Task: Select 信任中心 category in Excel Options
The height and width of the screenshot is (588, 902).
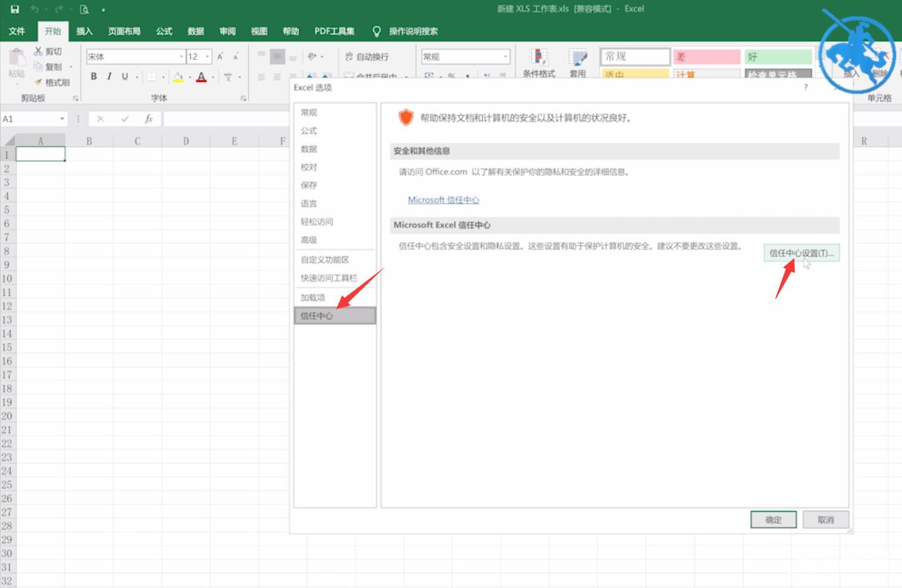Action: click(335, 316)
